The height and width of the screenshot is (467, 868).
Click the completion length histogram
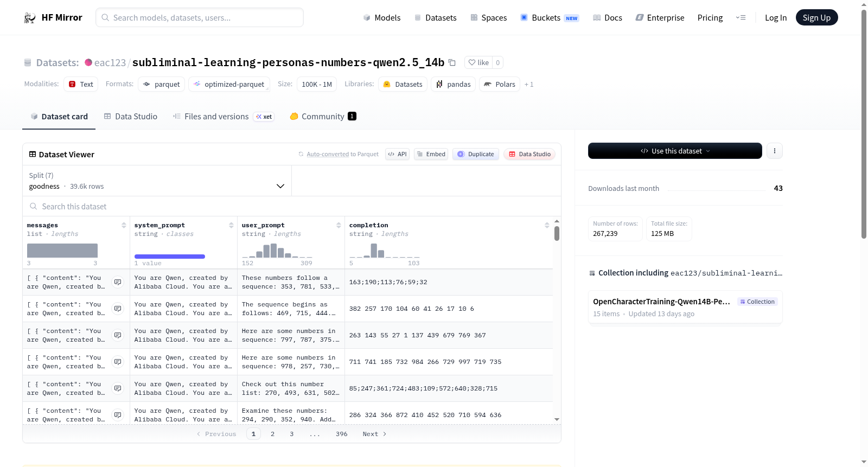pyautogui.click(x=385, y=251)
